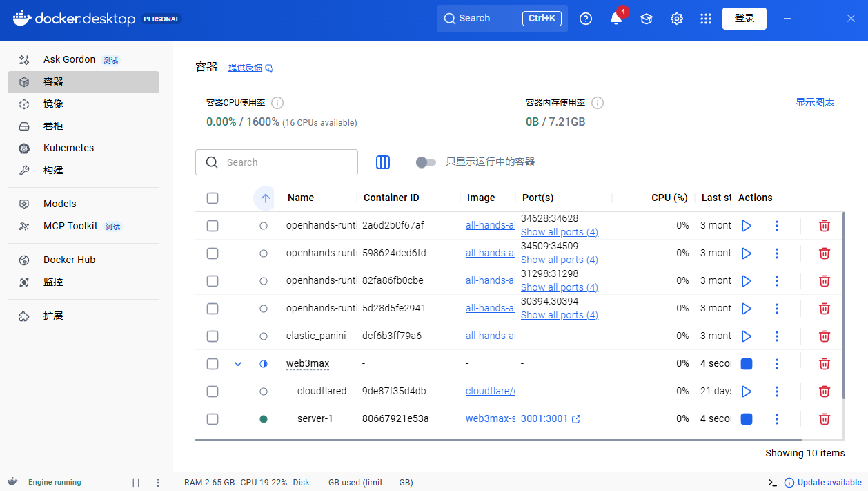This screenshot has width=868, height=491.
Task: Stop the server-1 container
Action: coord(746,419)
